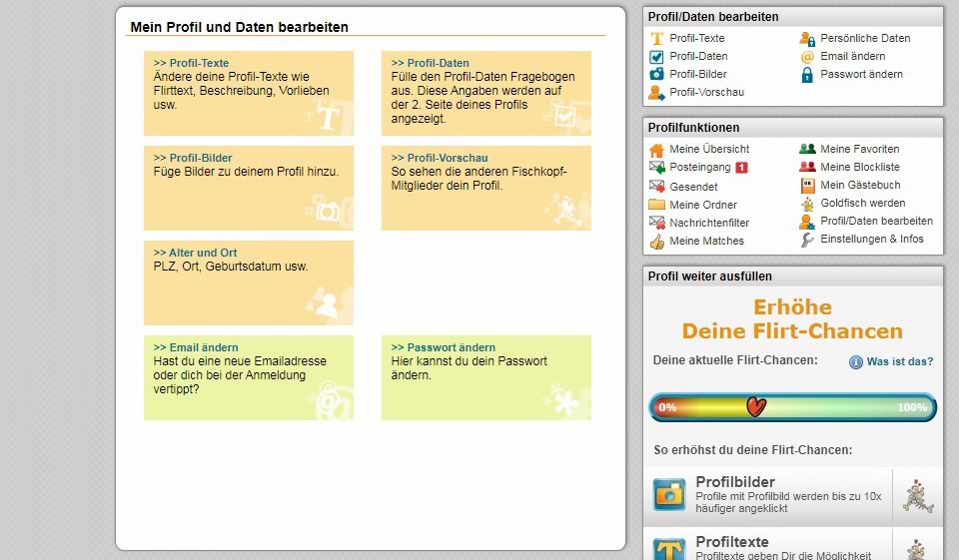The width and height of the screenshot is (959, 560).
Task: Open the >> Profil-Texte tile link
Action: [191, 63]
